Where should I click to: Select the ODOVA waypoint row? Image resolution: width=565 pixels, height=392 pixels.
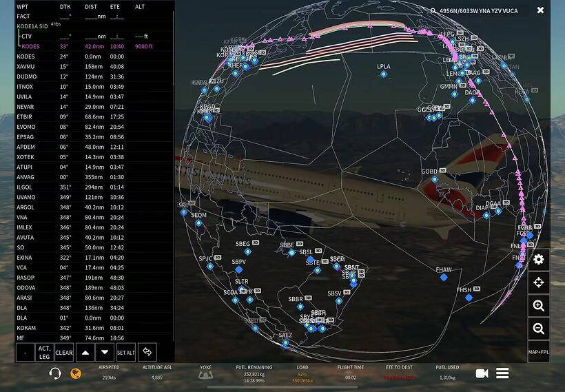coord(94,288)
